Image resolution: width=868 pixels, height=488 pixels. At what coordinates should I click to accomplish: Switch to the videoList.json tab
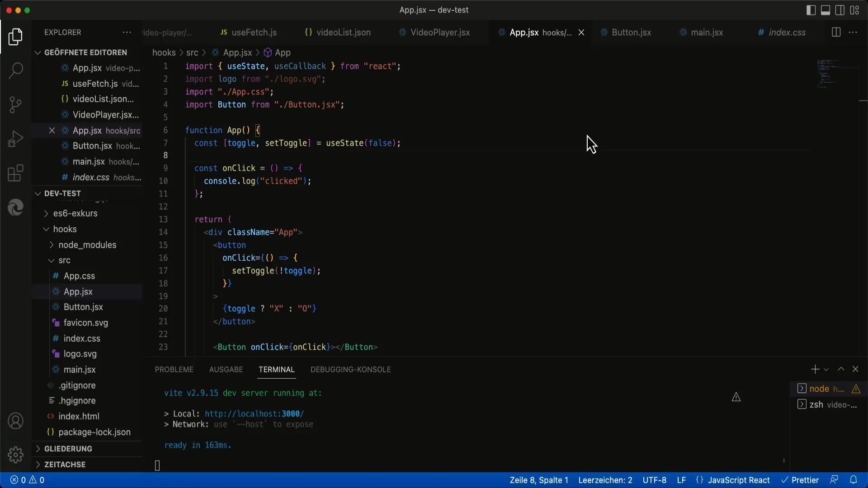338,33
